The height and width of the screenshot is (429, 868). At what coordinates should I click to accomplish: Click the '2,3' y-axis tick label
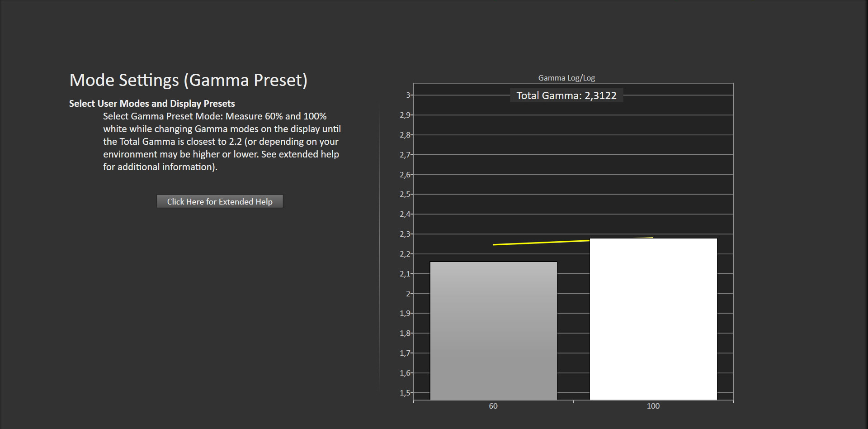click(405, 234)
